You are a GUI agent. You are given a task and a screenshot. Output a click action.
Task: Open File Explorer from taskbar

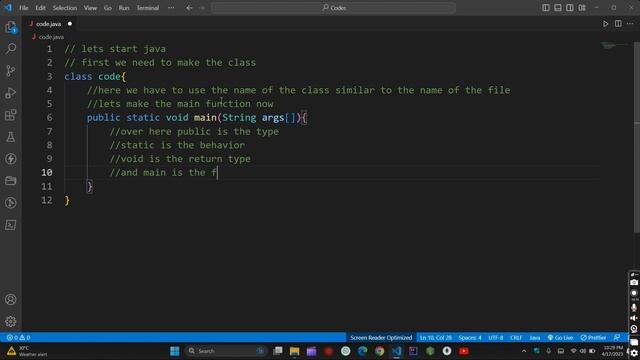(x=294, y=351)
